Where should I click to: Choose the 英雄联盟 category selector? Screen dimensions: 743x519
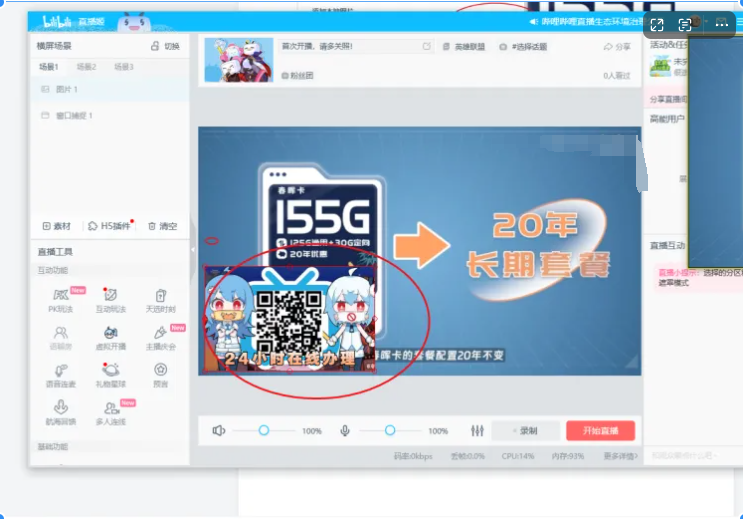pos(464,46)
